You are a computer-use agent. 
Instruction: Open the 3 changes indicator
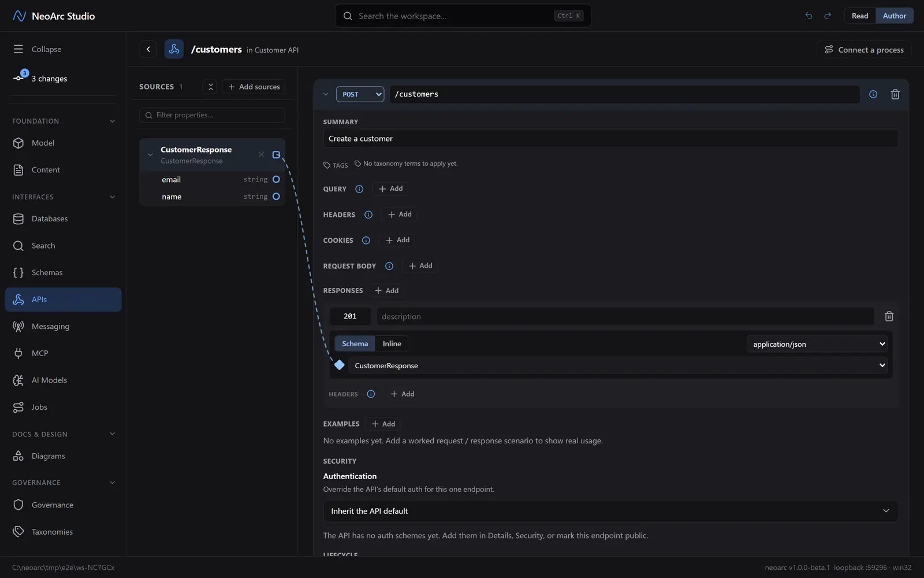[x=40, y=78]
